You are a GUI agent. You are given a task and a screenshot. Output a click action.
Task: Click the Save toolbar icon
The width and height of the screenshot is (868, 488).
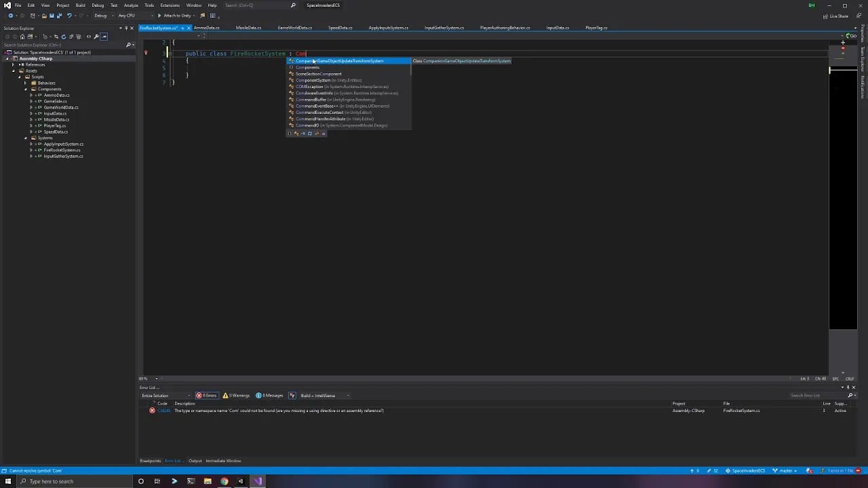pyautogui.click(x=52, y=16)
